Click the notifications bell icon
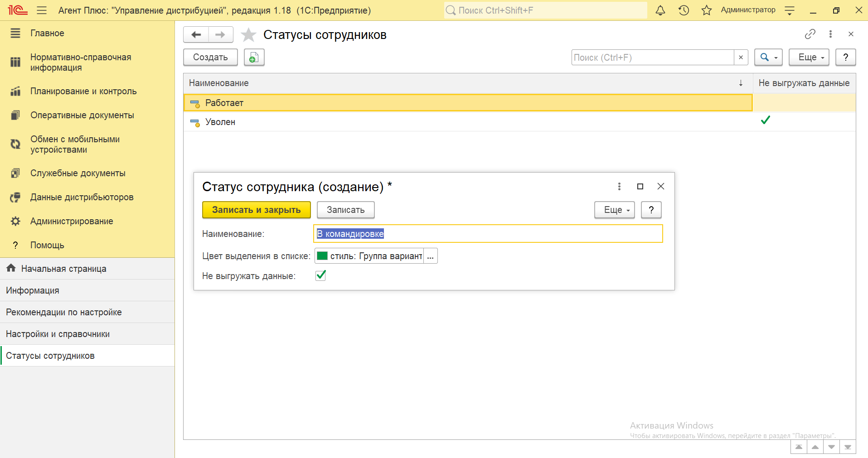Image resolution: width=868 pixels, height=458 pixels. click(x=660, y=10)
